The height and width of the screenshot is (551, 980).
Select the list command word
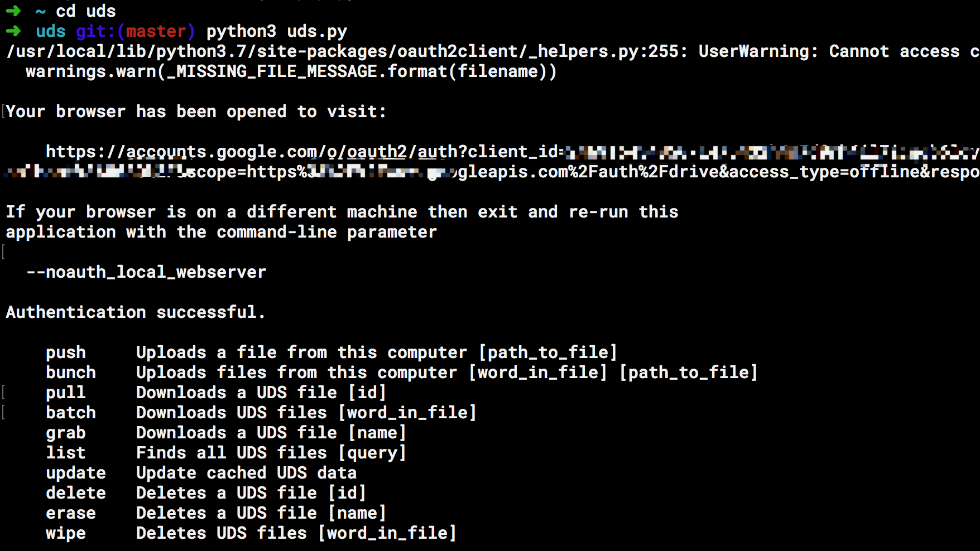pos(66,453)
